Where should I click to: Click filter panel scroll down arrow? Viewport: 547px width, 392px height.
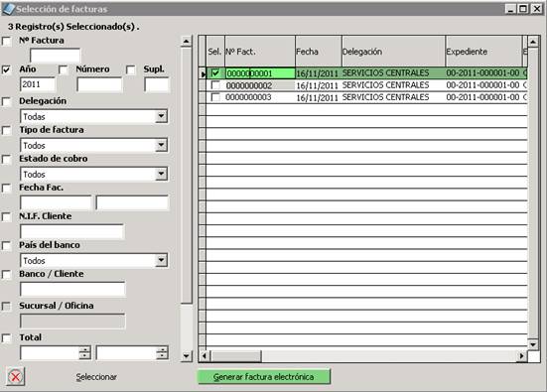(x=187, y=356)
